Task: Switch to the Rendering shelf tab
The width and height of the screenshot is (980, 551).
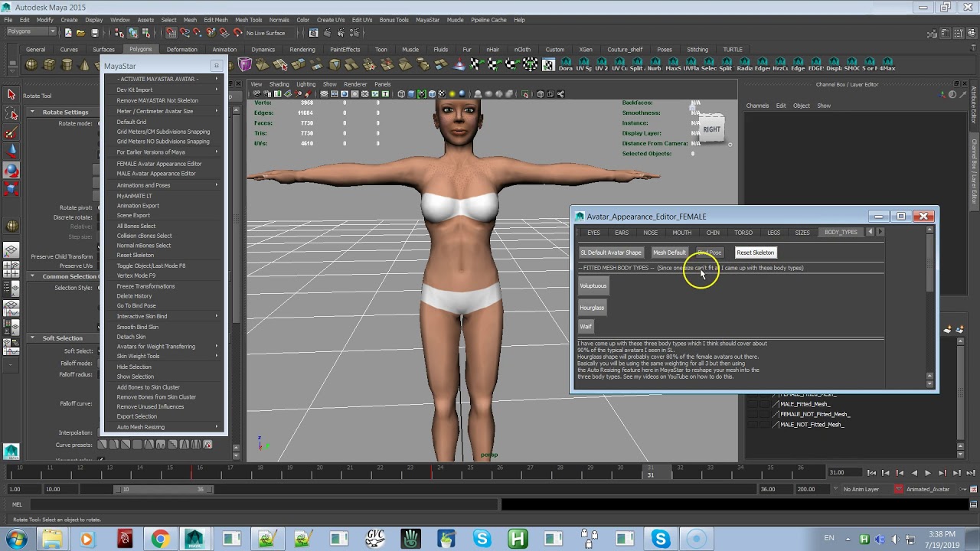Action: coord(302,50)
